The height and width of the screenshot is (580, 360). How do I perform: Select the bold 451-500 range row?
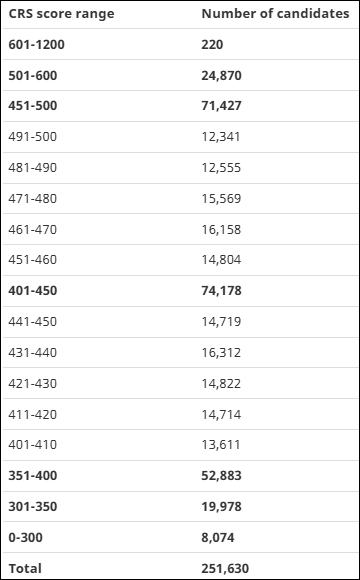tap(180, 106)
